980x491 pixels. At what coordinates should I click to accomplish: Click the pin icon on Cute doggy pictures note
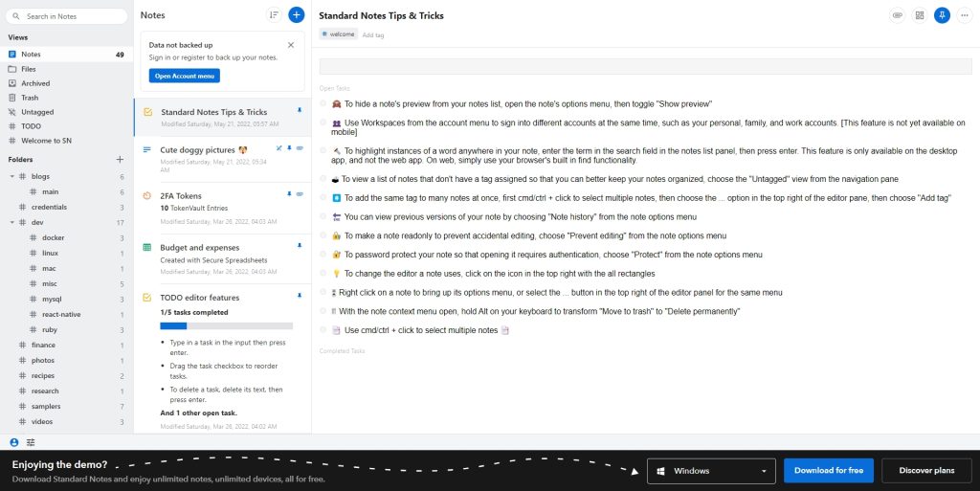289,148
